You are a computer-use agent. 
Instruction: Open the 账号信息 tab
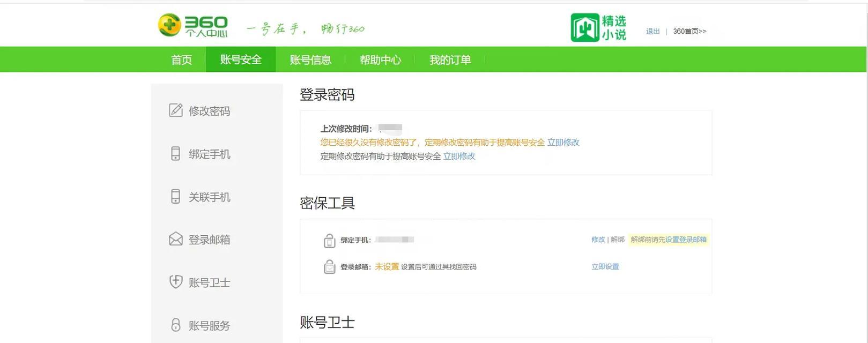(310, 59)
